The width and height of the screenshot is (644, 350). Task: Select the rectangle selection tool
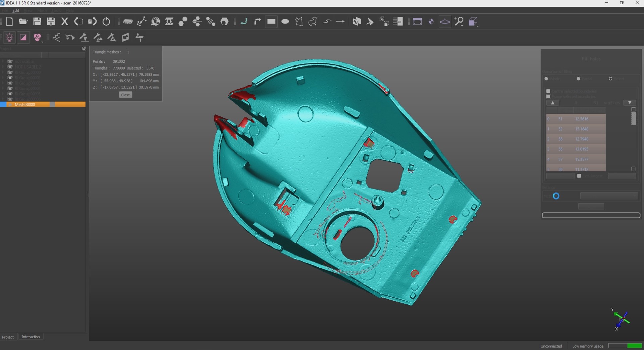(x=271, y=21)
